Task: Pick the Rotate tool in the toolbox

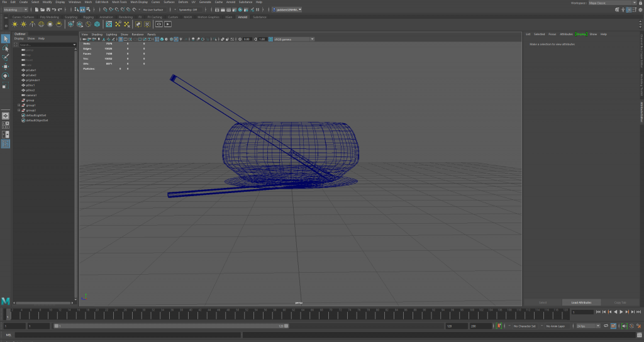Action: point(6,75)
